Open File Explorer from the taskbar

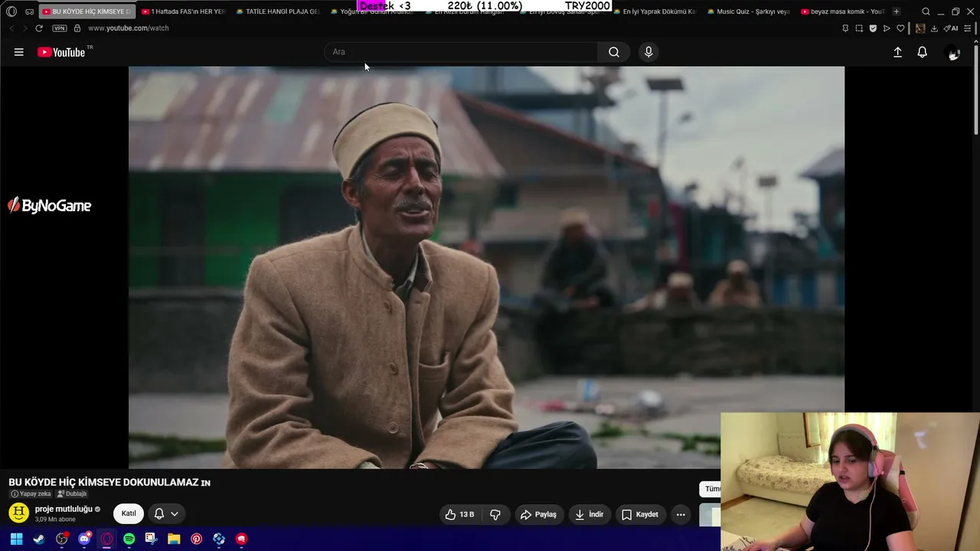point(174,539)
